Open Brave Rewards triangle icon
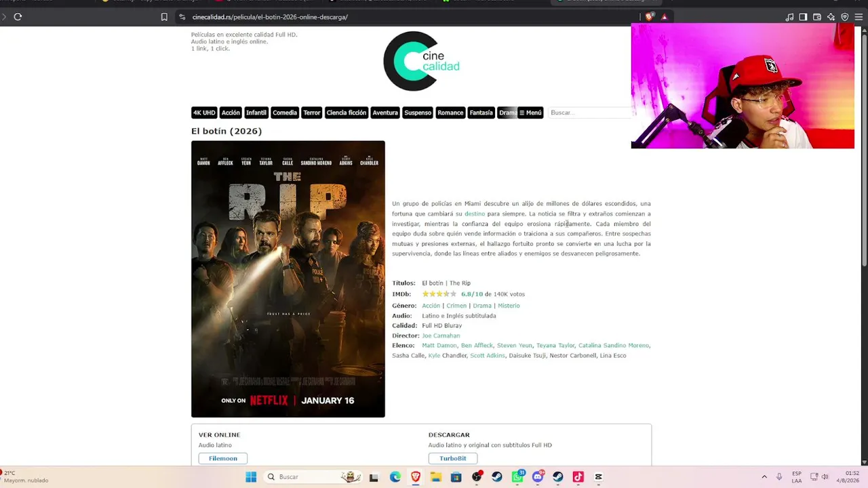Screen dimensions: 868x488 (664, 17)
